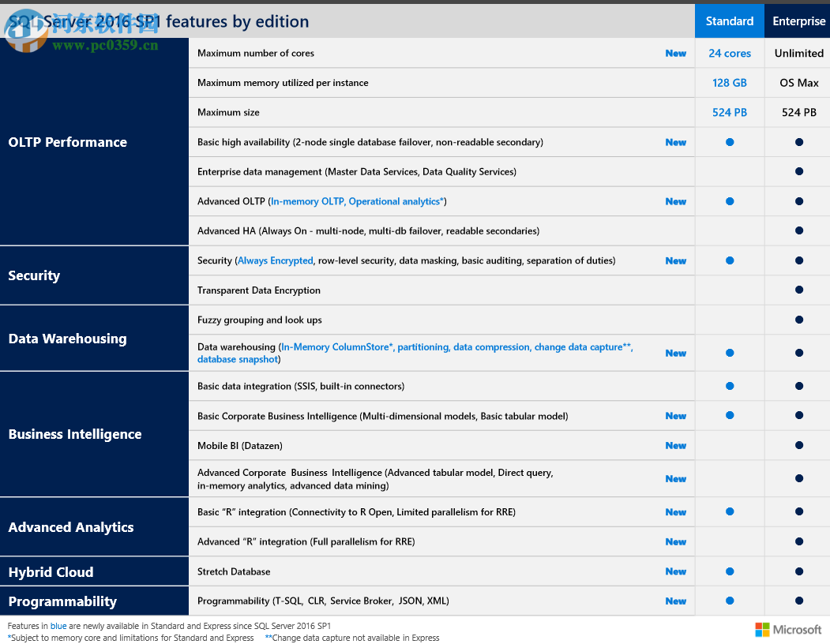Click the www.pc0359.cn watermark text

tap(106, 45)
